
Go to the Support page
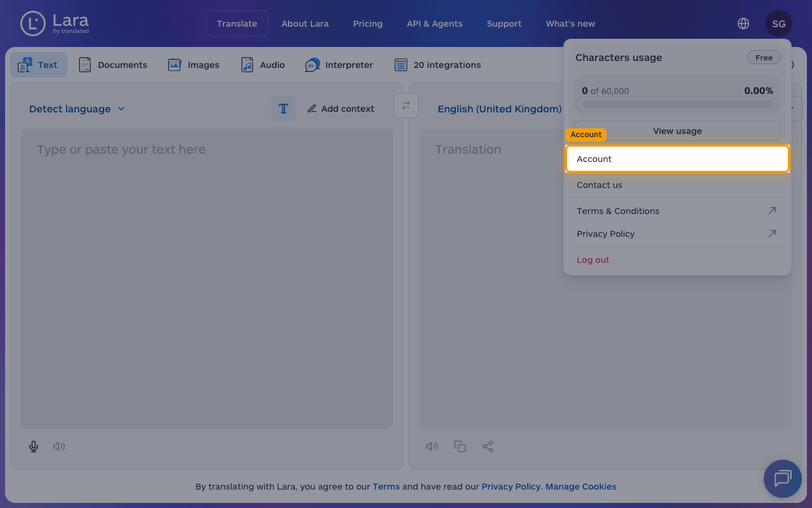504,23
